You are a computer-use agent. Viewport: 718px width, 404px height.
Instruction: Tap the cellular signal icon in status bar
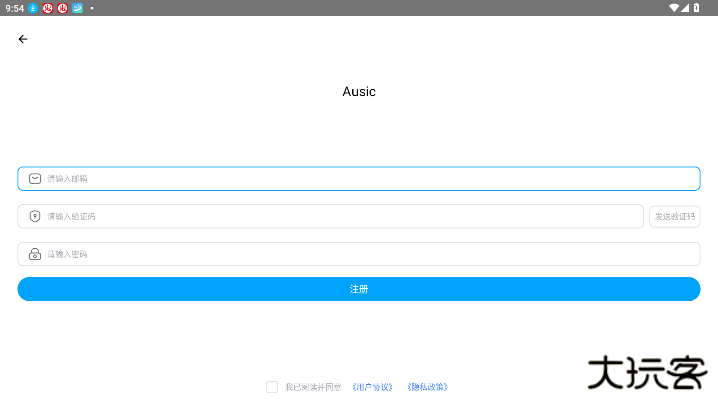pyautogui.click(x=685, y=8)
